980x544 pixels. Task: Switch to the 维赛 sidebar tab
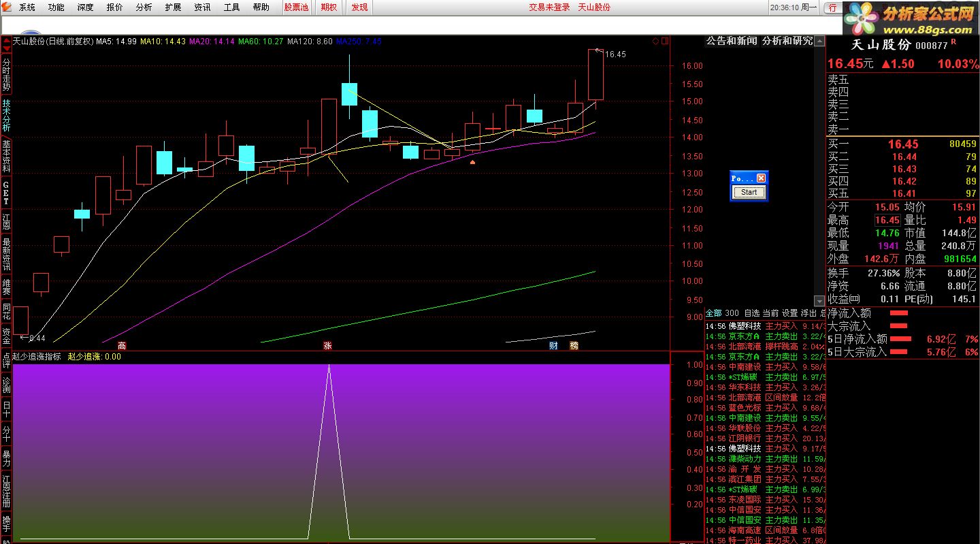(6, 287)
